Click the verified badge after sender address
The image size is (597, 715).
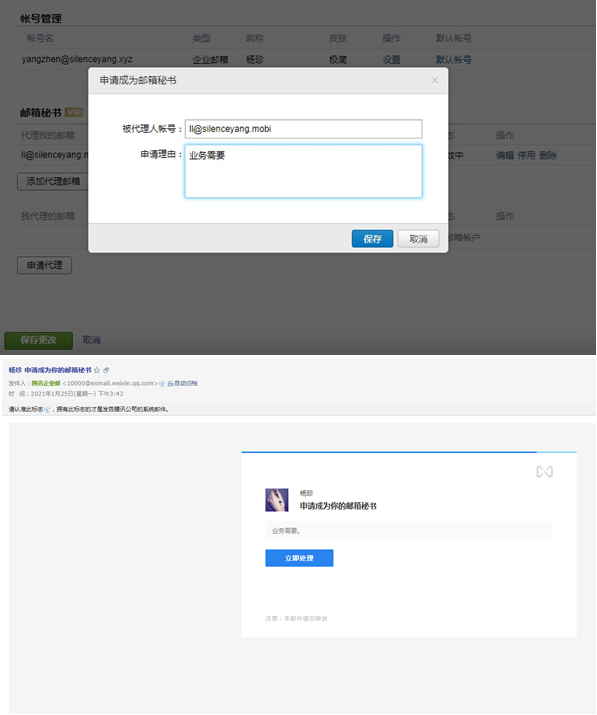(162, 384)
